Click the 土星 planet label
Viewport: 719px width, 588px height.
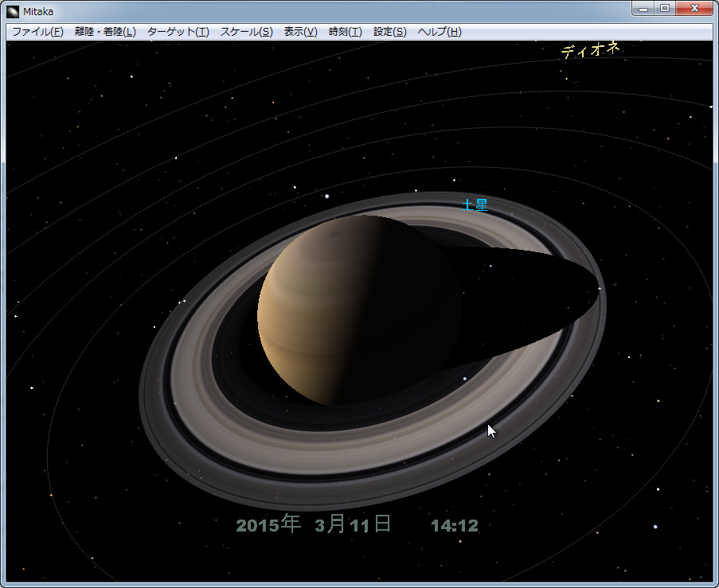tap(475, 204)
